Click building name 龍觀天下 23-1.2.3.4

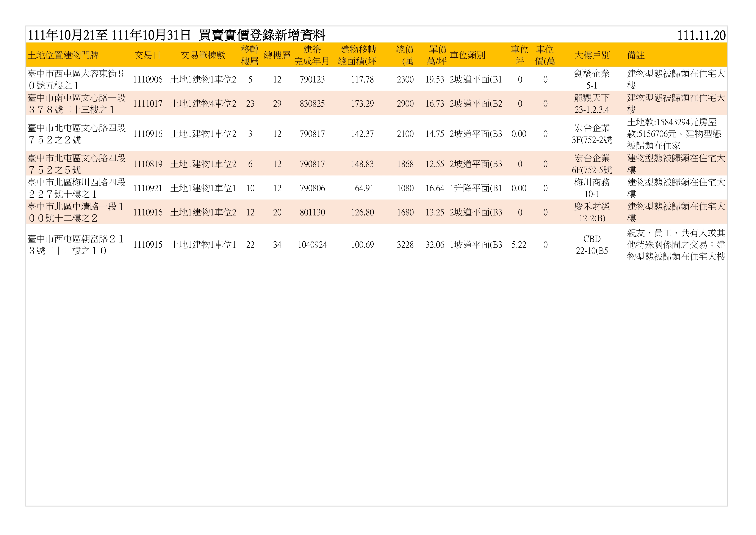(x=592, y=104)
